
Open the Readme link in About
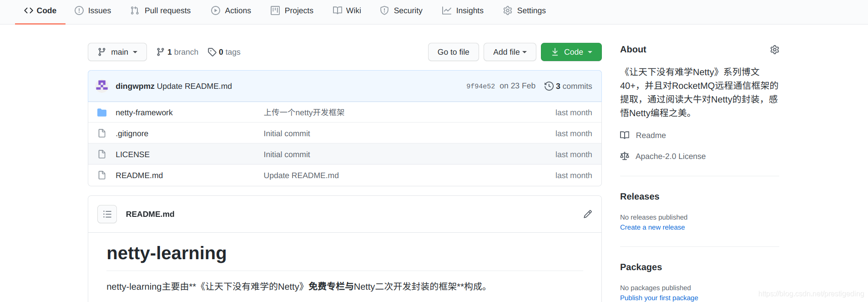pos(651,135)
